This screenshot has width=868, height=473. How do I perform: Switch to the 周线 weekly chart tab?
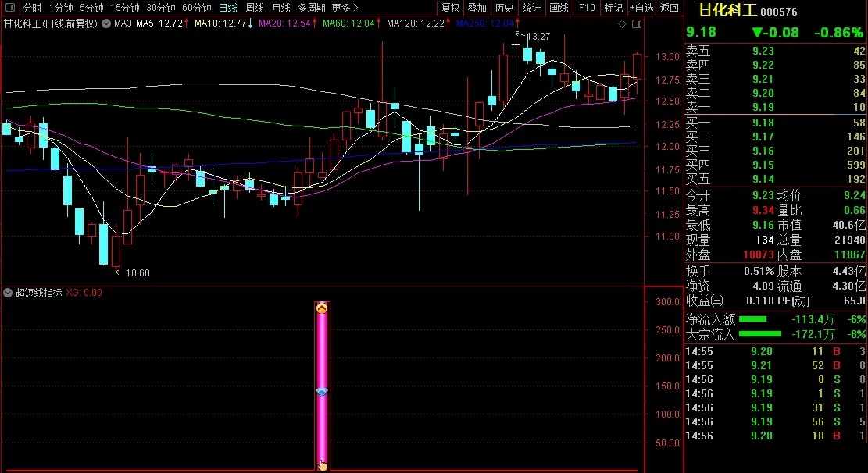click(254, 8)
